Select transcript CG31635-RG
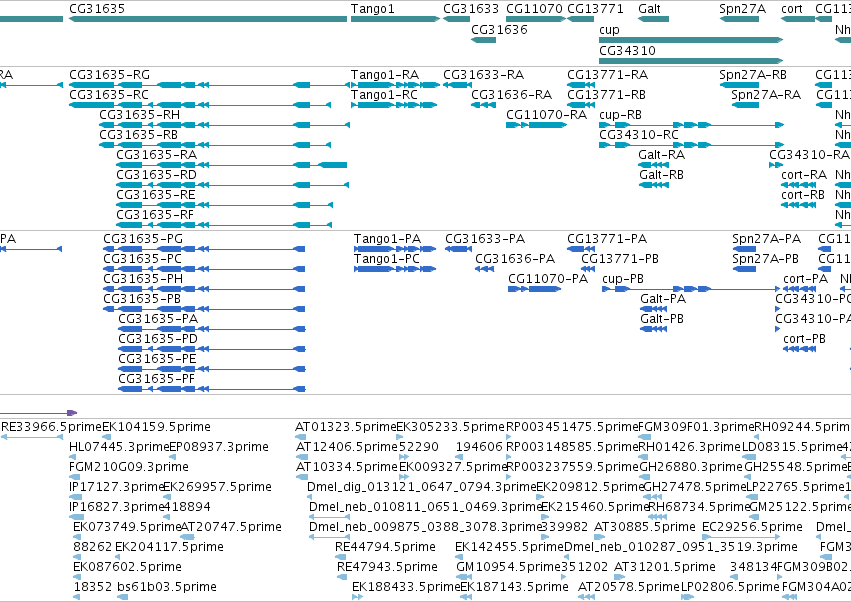 click(109, 74)
